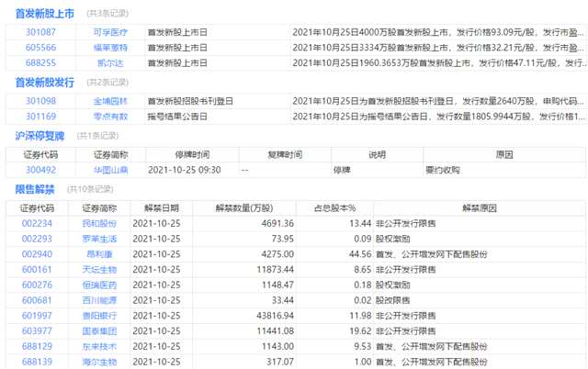588x369 pixels.
Task: Click the 停牌时间 column header
Action: pyautogui.click(x=192, y=155)
